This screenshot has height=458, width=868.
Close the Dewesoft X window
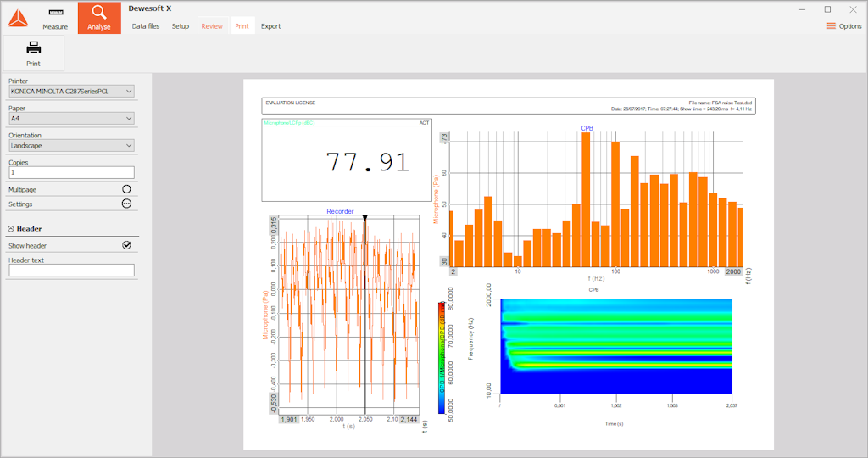click(853, 9)
